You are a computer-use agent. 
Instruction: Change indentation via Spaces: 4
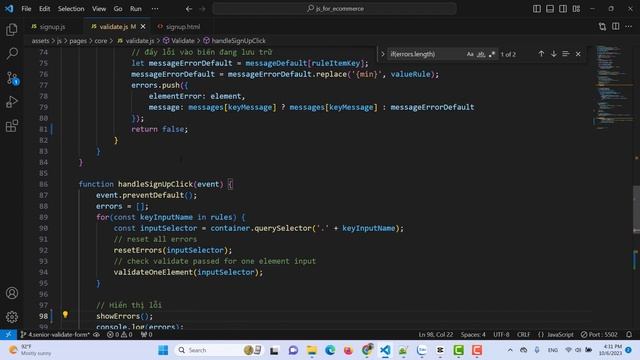click(473, 334)
